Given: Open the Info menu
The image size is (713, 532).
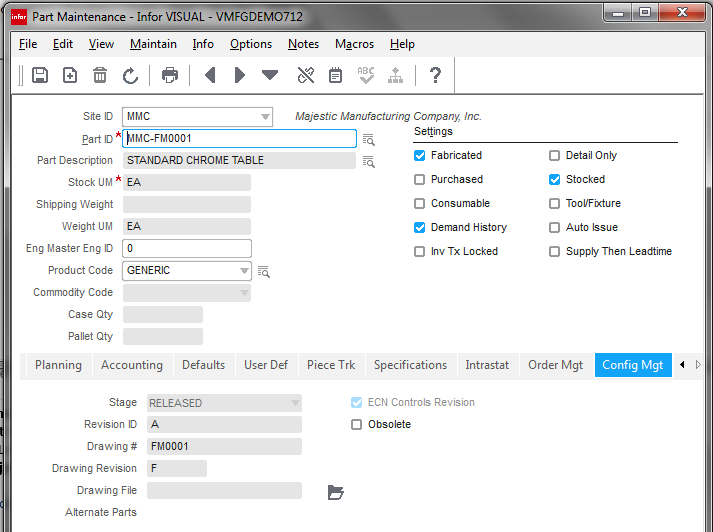Looking at the screenshot, I should [x=203, y=44].
